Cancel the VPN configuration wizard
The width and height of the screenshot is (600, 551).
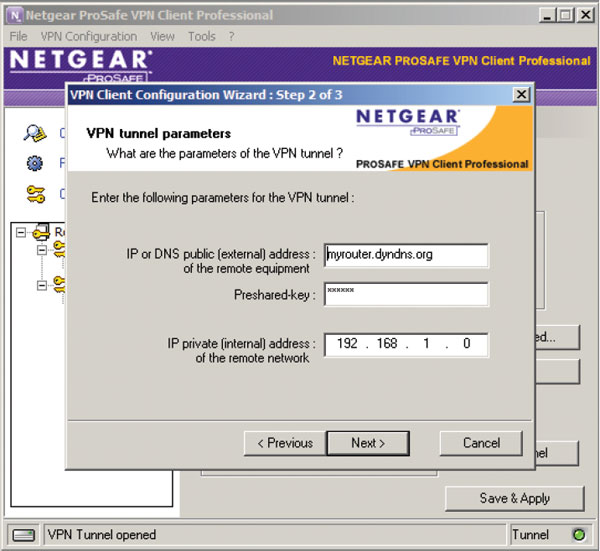pyautogui.click(x=481, y=443)
